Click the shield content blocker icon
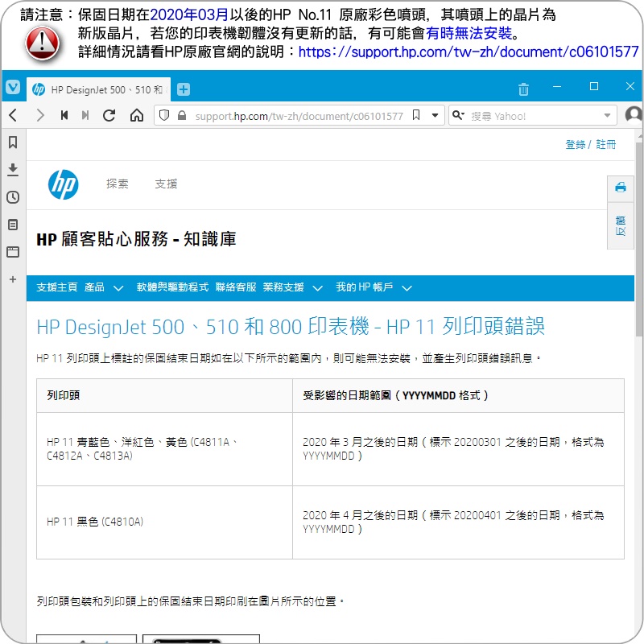Image resolution: width=644 pixels, height=644 pixels. tap(164, 115)
